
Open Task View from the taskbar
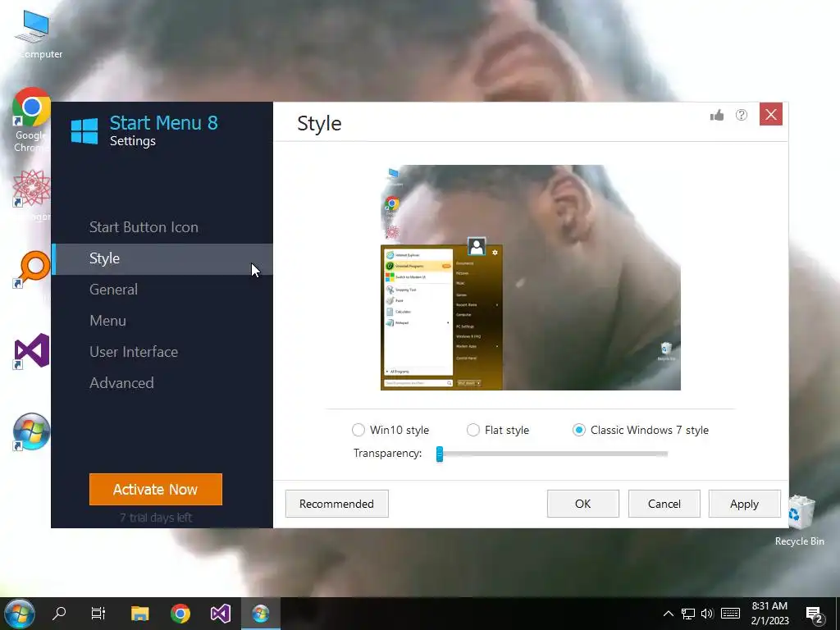pos(98,613)
